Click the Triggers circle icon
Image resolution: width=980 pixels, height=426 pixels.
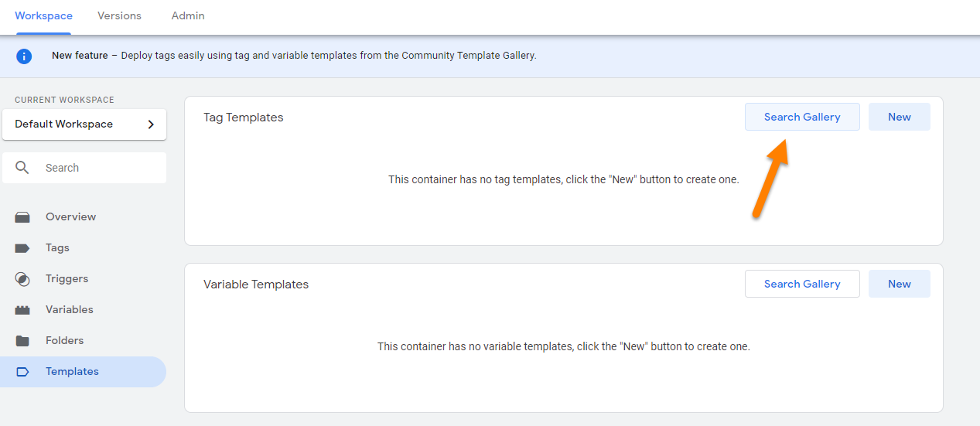(22, 279)
